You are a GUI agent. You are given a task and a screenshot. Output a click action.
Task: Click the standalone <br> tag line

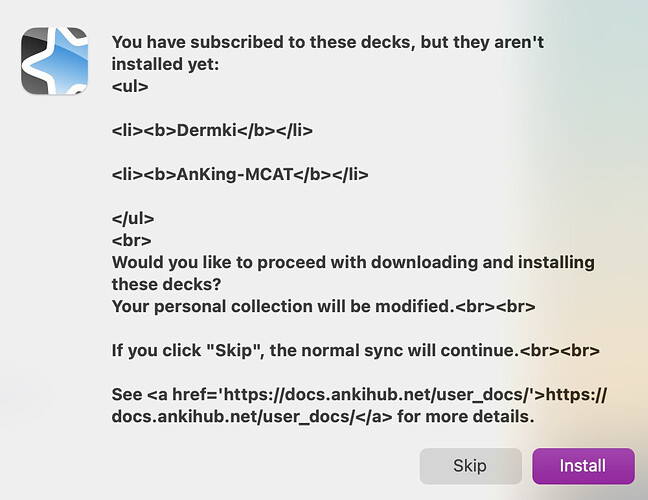[131, 240]
